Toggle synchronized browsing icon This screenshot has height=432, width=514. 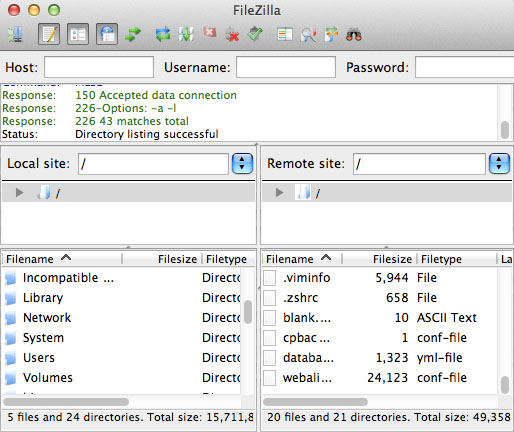331,34
